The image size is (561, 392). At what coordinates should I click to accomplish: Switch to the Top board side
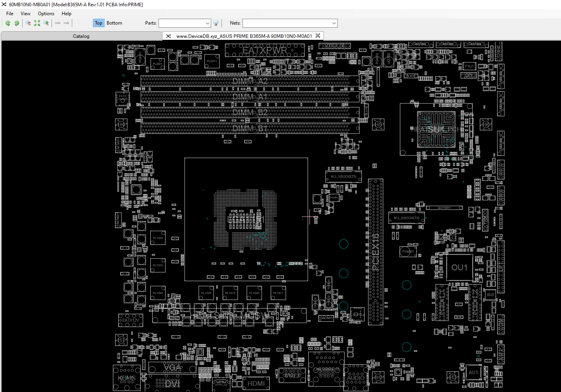click(98, 23)
